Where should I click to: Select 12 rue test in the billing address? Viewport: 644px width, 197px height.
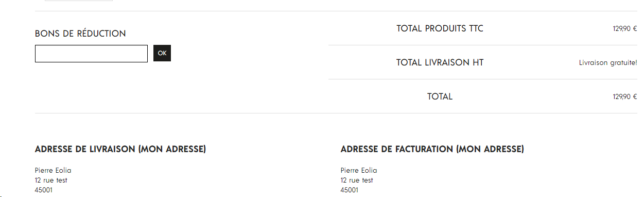(x=357, y=180)
